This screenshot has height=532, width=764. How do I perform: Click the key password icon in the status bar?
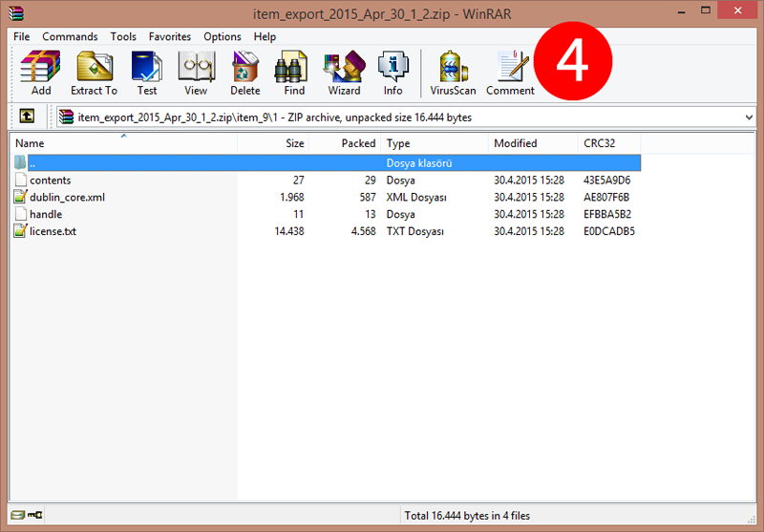click(34, 515)
